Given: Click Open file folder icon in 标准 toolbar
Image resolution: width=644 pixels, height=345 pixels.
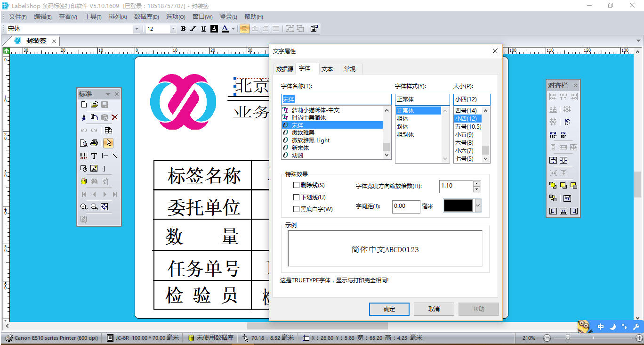Looking at the screenshot, I should (94, 105).
